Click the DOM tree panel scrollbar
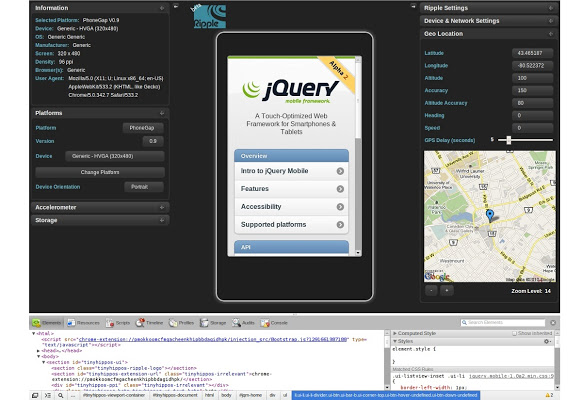 387,360
